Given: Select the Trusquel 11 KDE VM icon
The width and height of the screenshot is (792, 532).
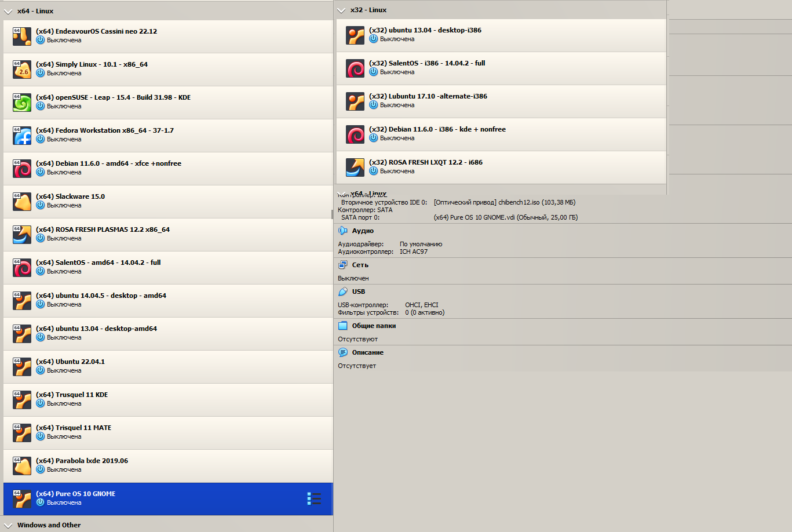Looking at the screenshot, I should point(22,400).
